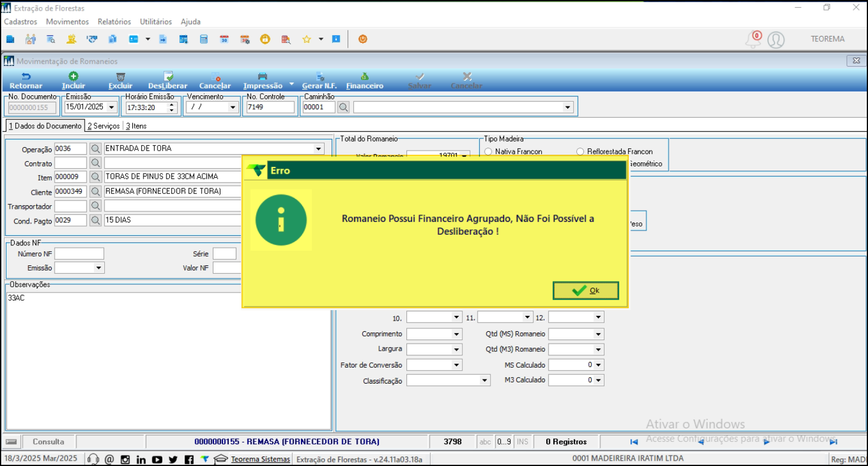Click the Número NF input field
Image resolution: width=868 pixels, height=466 pixels.
tap(79, 254)
